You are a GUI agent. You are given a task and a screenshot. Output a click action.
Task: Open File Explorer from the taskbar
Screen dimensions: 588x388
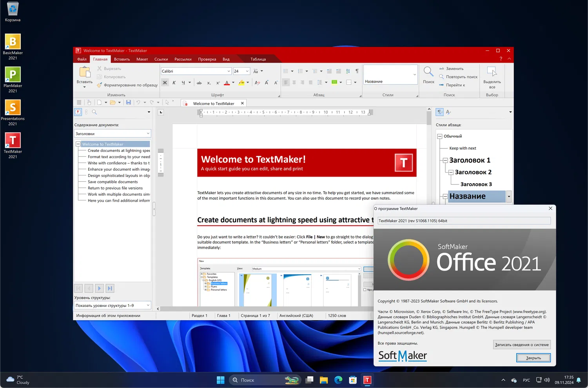point(323,380)
